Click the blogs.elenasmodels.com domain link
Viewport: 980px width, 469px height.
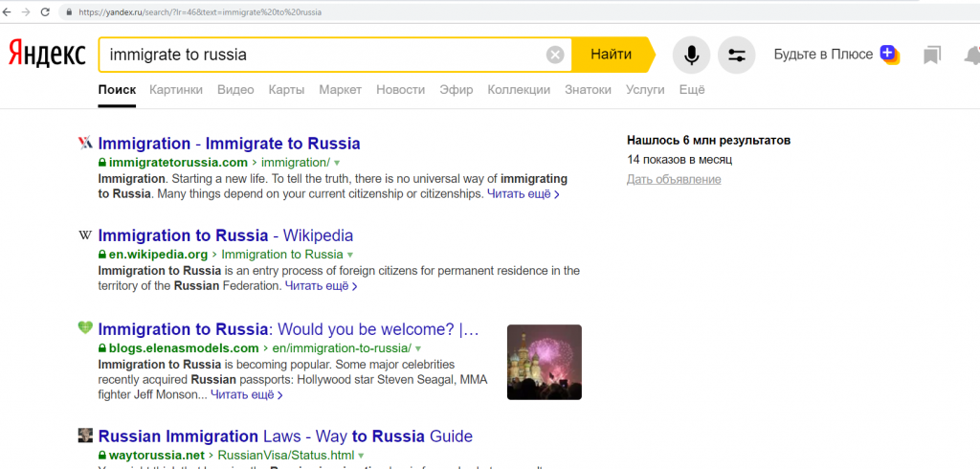pyautogui.click(x=184, y=348)
